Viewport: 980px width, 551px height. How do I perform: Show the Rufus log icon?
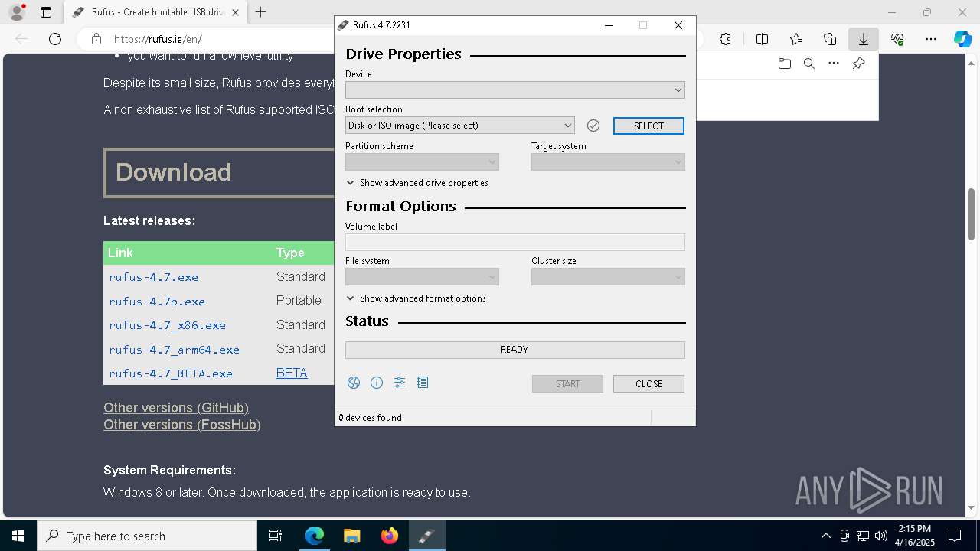click(423, 383)
